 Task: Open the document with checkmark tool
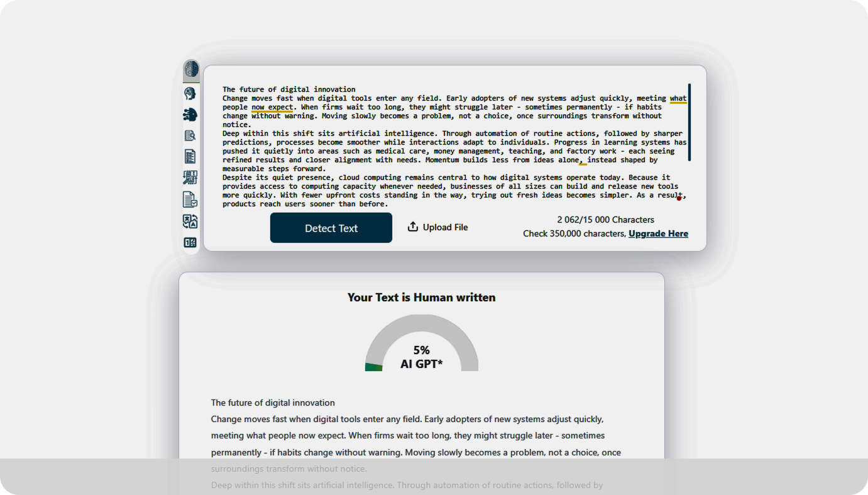[190, 200]
